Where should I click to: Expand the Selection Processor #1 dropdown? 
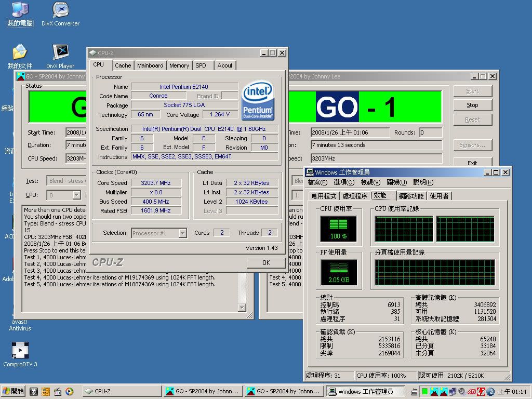[183, 233]
